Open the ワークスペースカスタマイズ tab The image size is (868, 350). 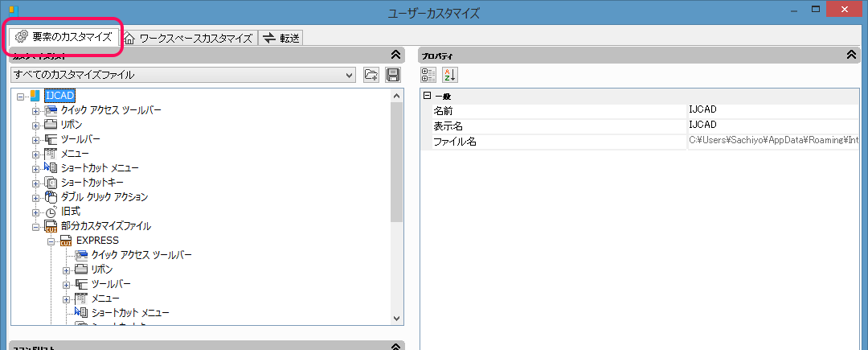(190, 38)
